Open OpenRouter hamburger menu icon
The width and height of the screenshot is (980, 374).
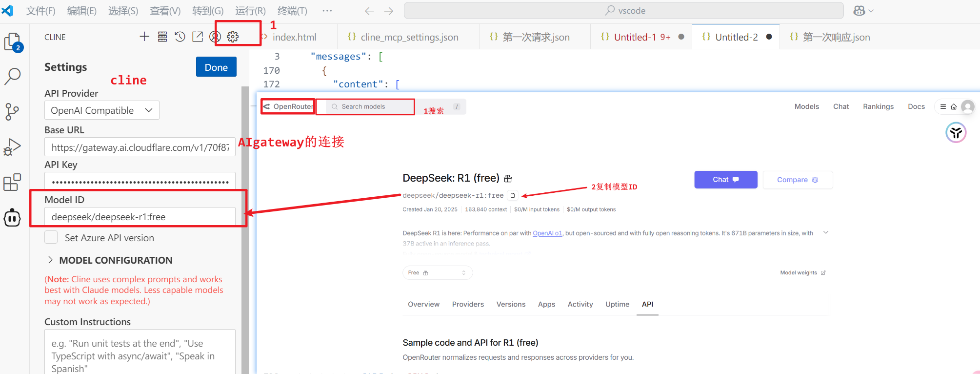(x=943, y=106)
